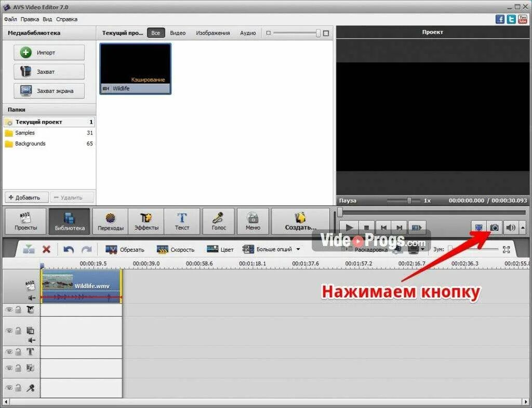Play the preview video

349,227
